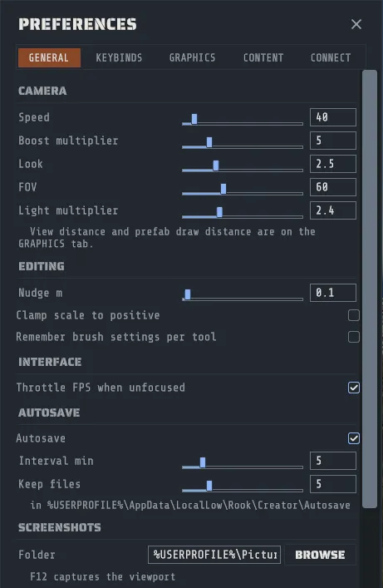This screenshot has width=383, height=588.
Task: Click the Keep files slider handle
Action: click(209, 486)
